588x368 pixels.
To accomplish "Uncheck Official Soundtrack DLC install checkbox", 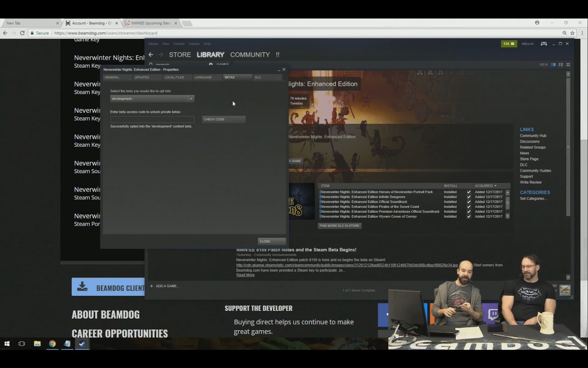I will (x=469, y=202).
